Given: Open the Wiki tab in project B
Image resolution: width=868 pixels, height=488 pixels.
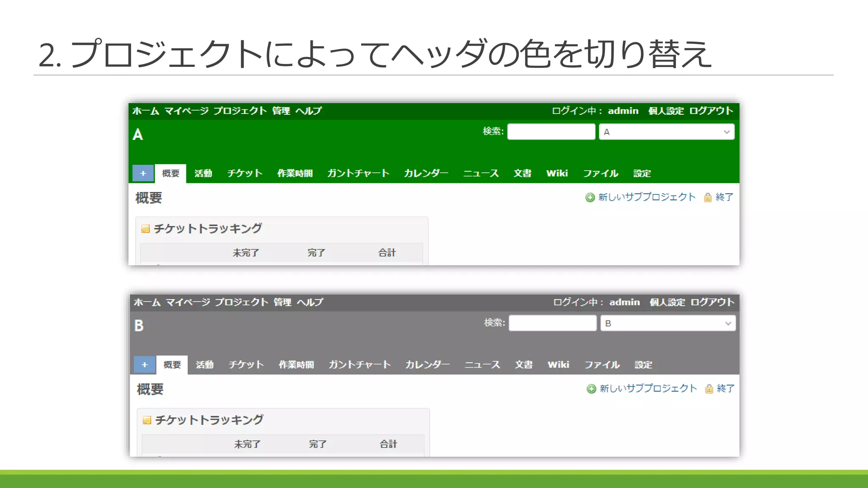Looking at the screenshot, I should [x=559, y=365].
